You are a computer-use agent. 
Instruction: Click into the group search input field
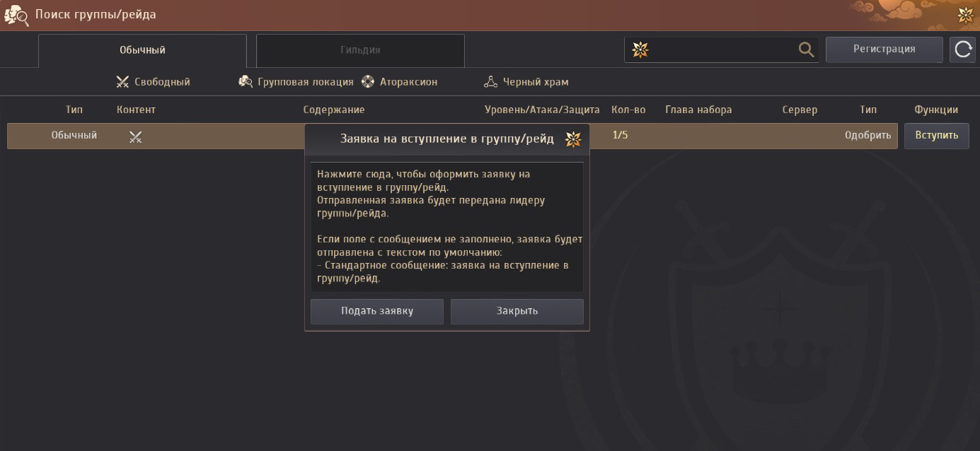722,49
